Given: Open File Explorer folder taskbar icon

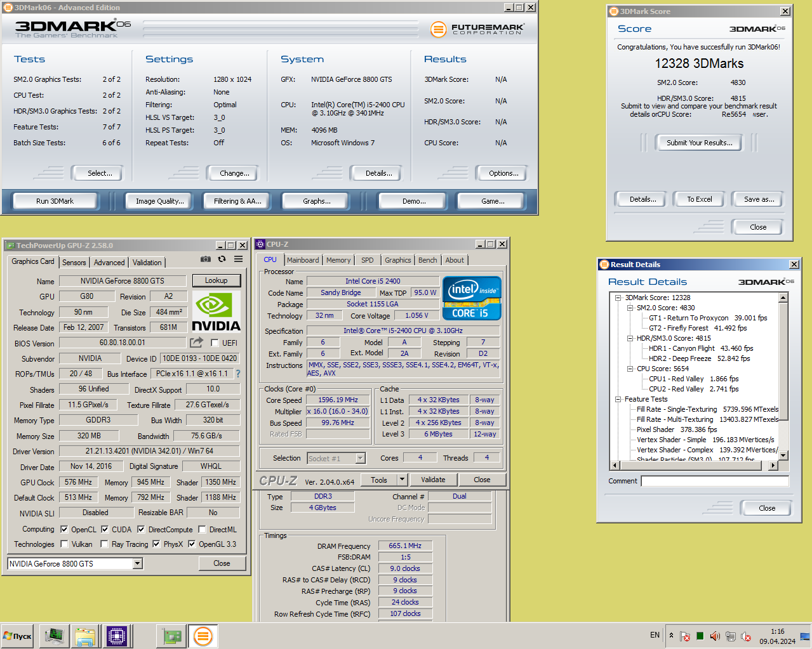Looking at the screenshot, I should (85, 636).
